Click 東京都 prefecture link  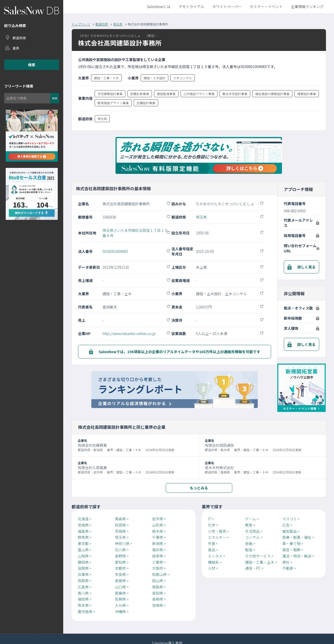coord(85,543)
